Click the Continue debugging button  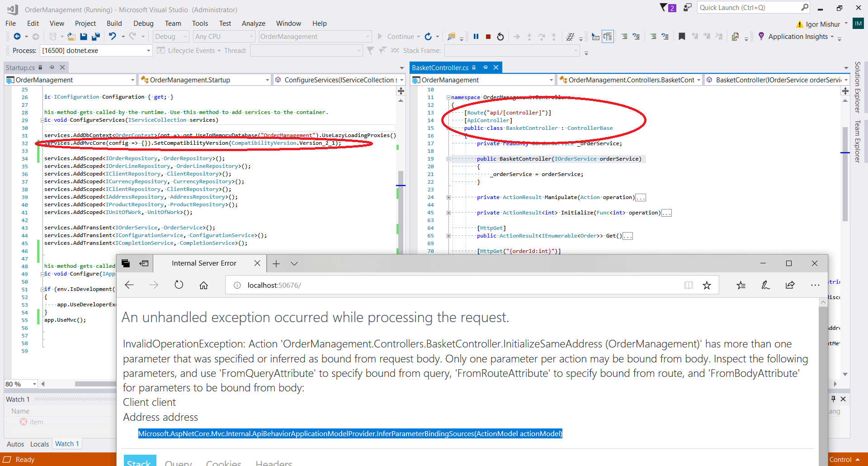coord(396,37)
